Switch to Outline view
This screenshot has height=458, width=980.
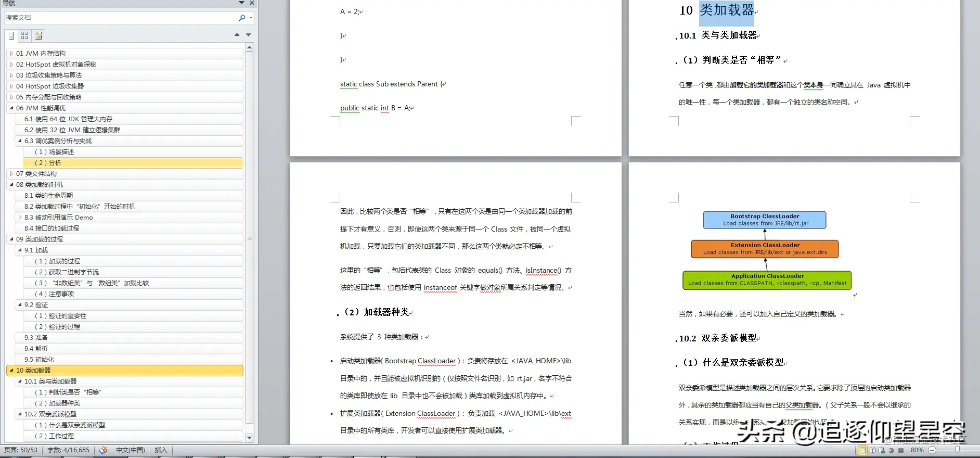tap(891, 450)
